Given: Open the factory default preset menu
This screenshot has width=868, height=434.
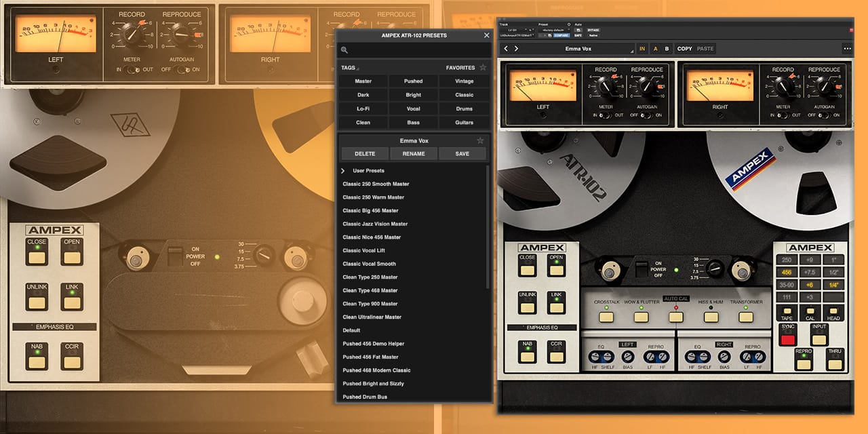Looking at the screenshot, I should point(554,31).
